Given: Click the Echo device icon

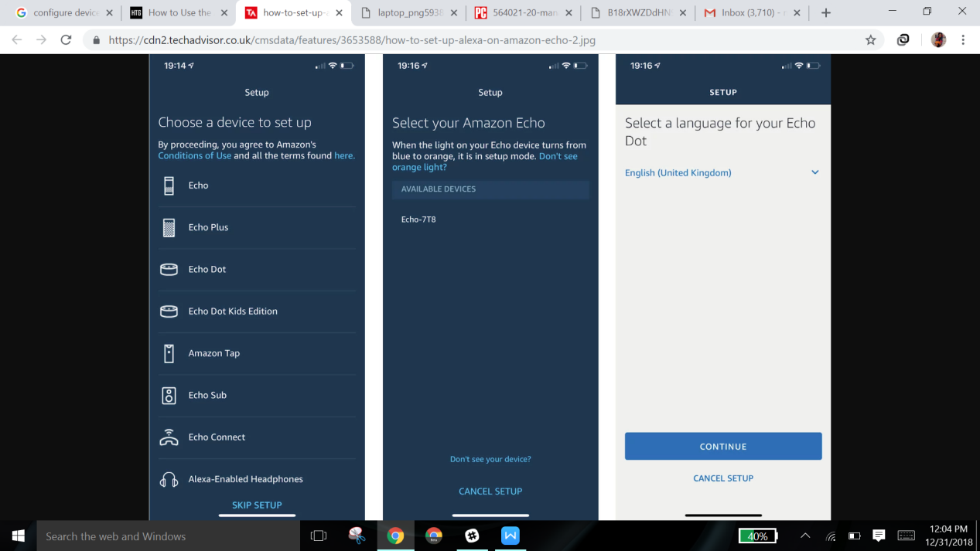Looking at the screenshot, I should click(169, 185).
